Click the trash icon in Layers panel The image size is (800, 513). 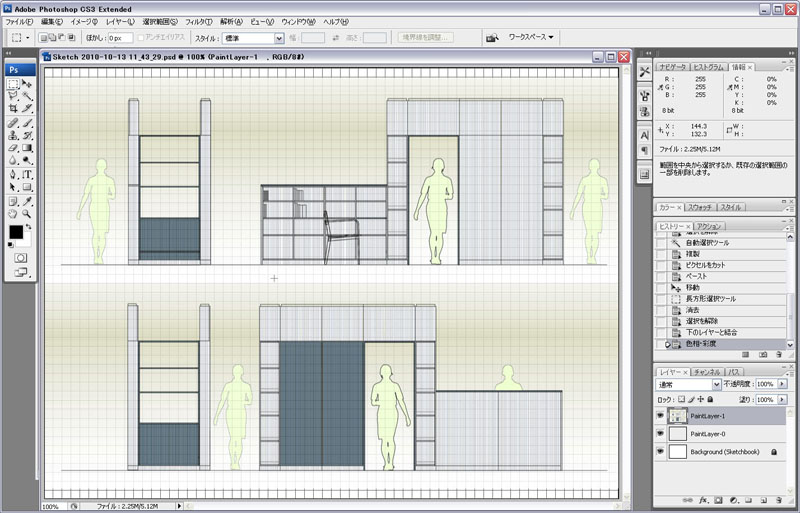pos(778,498)
